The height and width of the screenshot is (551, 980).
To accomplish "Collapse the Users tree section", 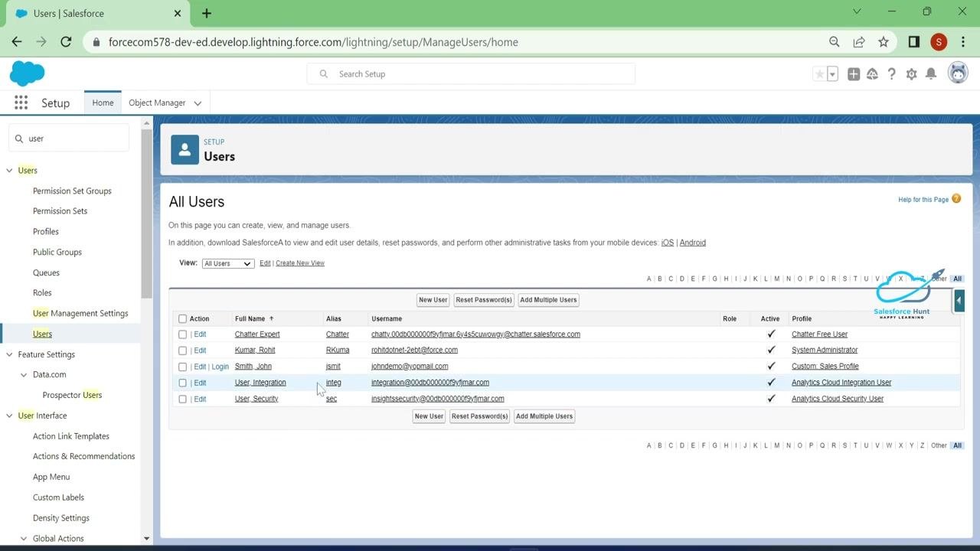I will click(x=9, y=171).
